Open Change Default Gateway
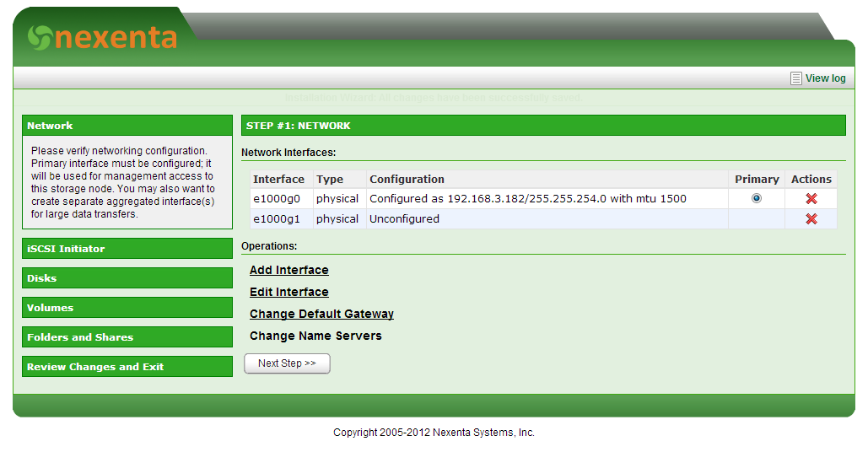The image size is (868, 452). click(x=321, y=314)
